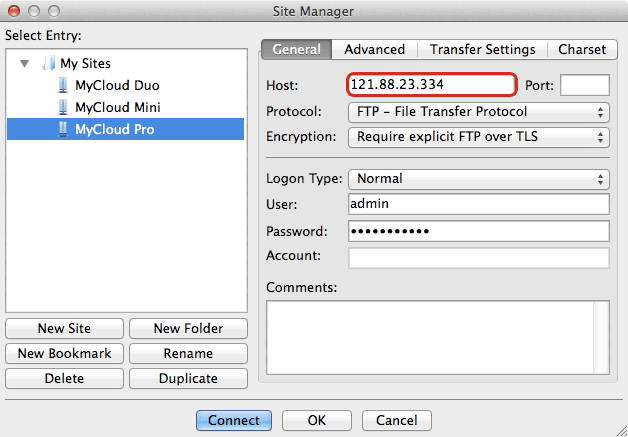Select the MyCloud Duo entry

(x=117, y=85)
